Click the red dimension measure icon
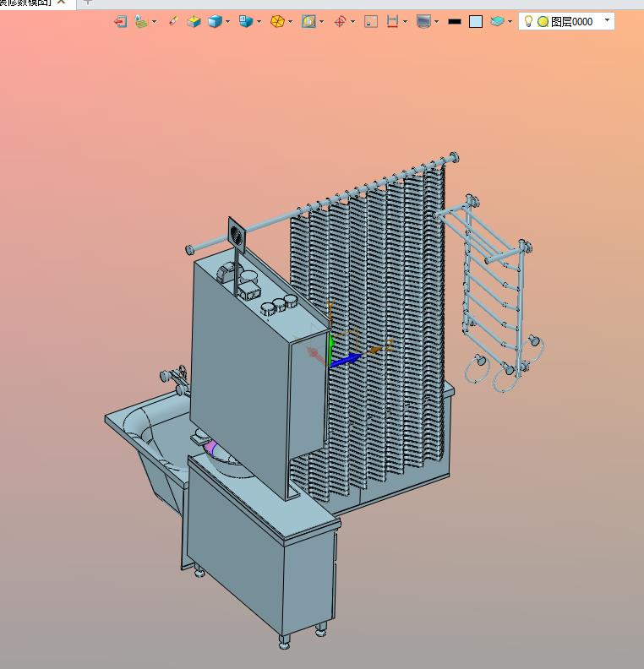 [392, 21]
